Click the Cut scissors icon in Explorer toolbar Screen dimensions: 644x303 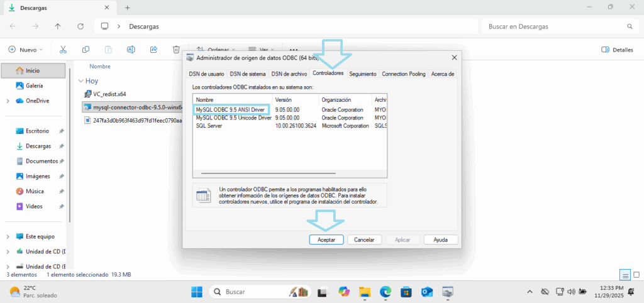tap(63, 50)
